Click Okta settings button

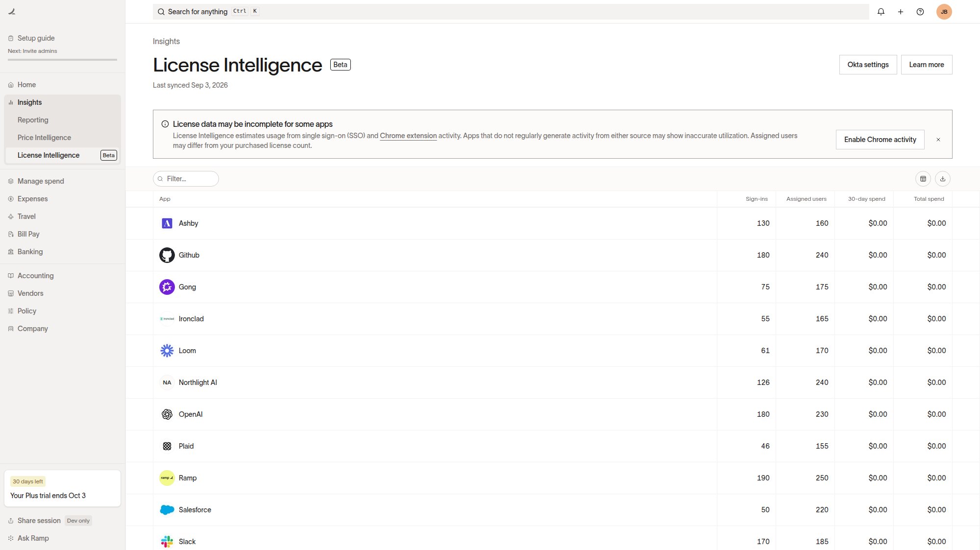[868, 65]
